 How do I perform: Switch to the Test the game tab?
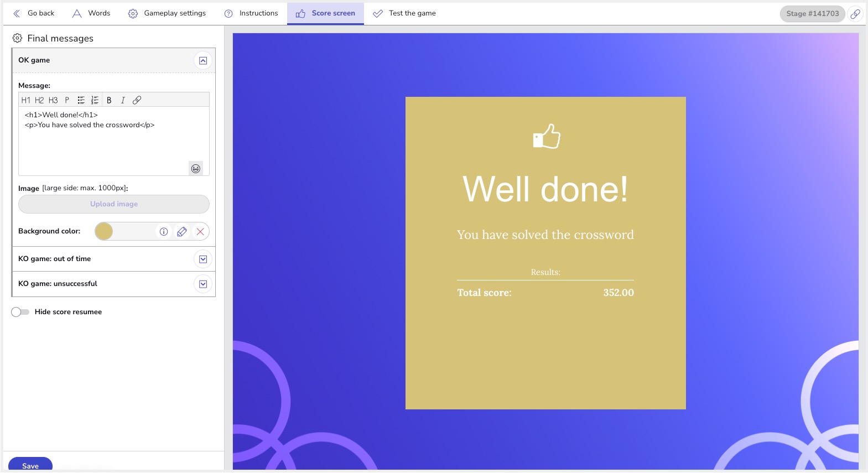click(x=404, y=13)
